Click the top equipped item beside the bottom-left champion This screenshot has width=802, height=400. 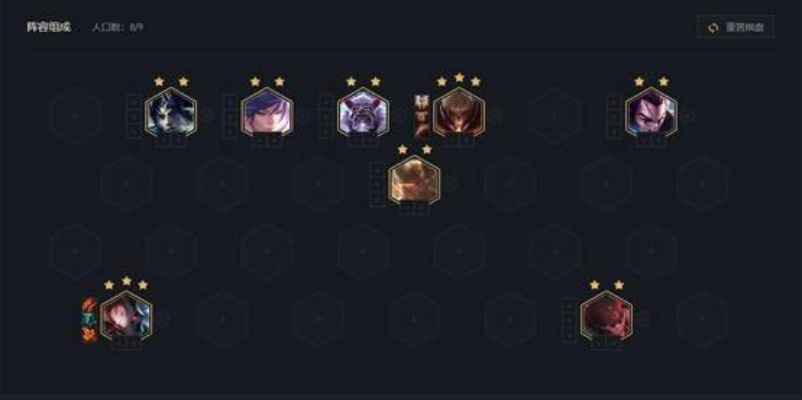pos(89,305)
